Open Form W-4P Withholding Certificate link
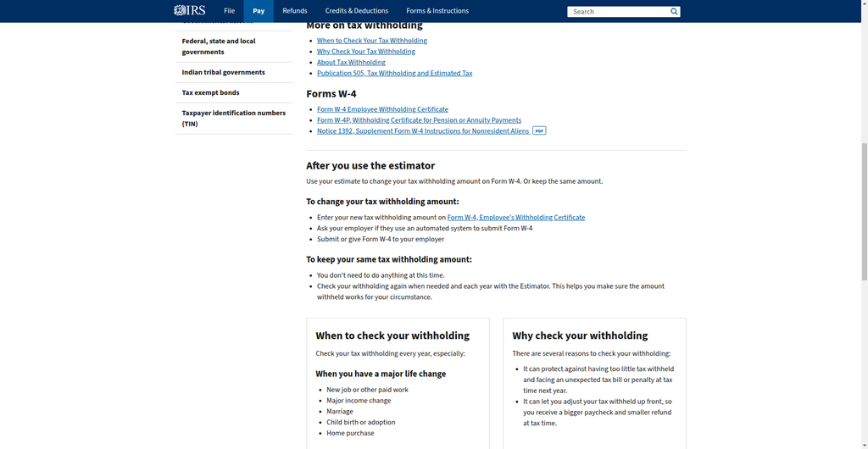This screenshot has height=449, width=868. (419, 120)
